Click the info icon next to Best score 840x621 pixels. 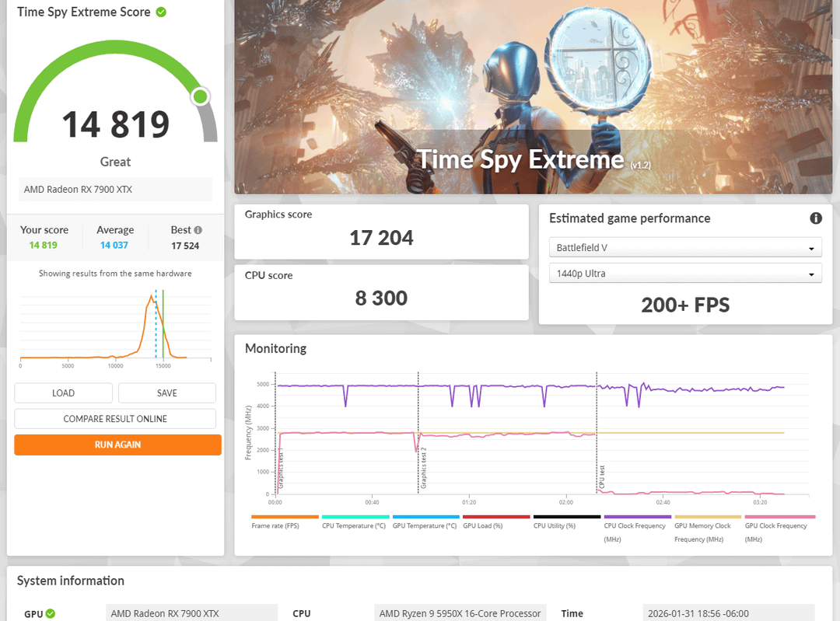[198, 230]
